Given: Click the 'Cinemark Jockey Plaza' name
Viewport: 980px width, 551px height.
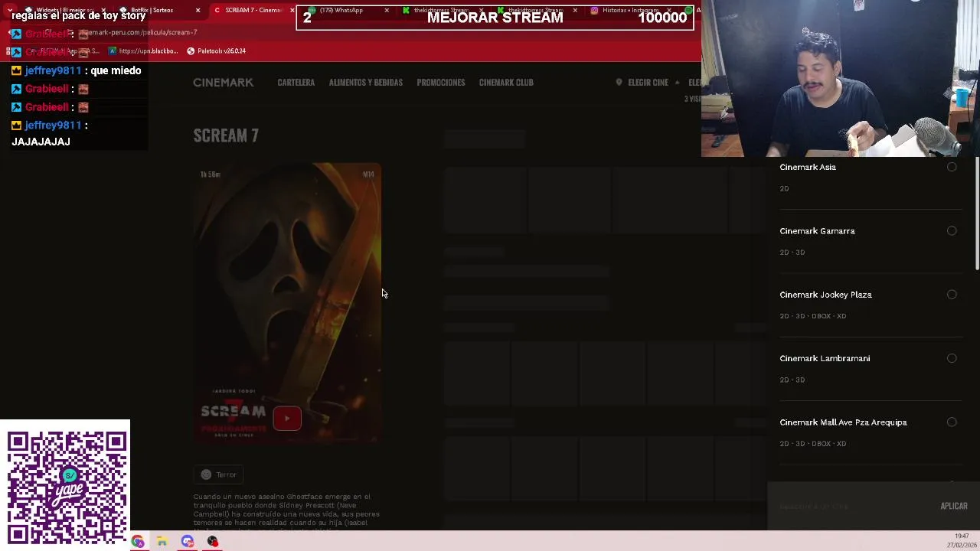Looking at the screenshot, I should 825,295.
